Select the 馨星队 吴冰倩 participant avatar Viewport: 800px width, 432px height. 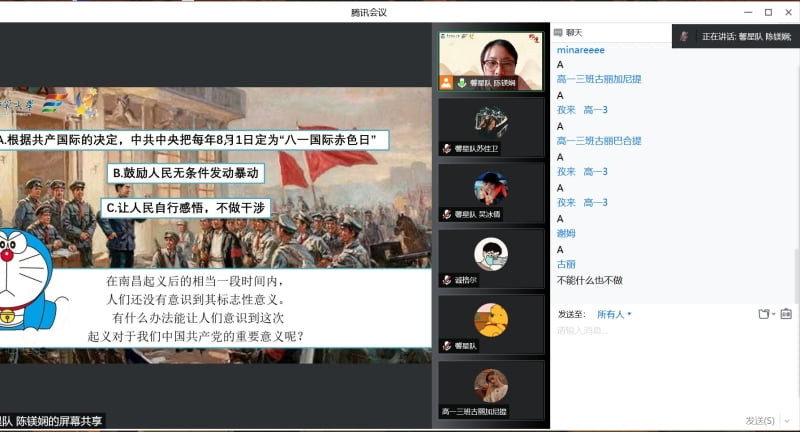491,188
